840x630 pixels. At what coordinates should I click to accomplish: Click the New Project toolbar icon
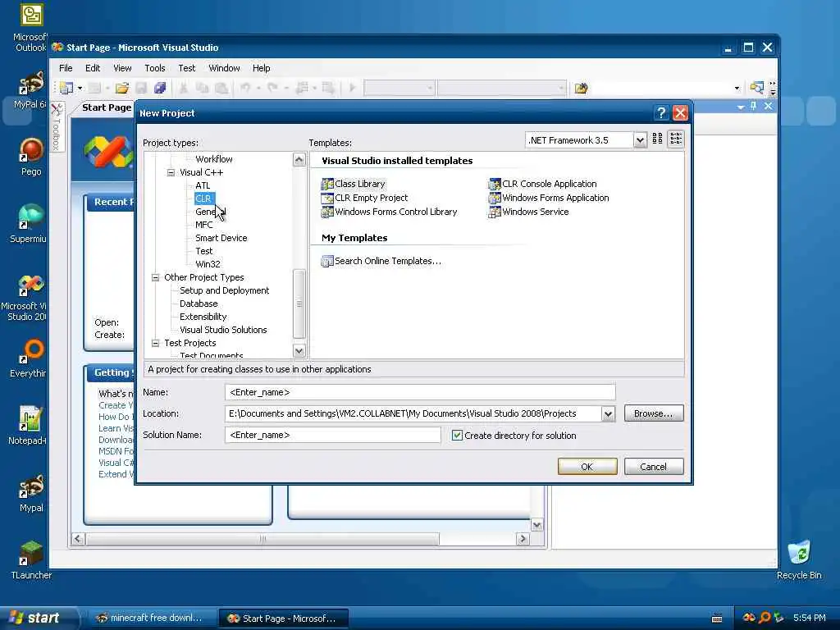[66, 88]
